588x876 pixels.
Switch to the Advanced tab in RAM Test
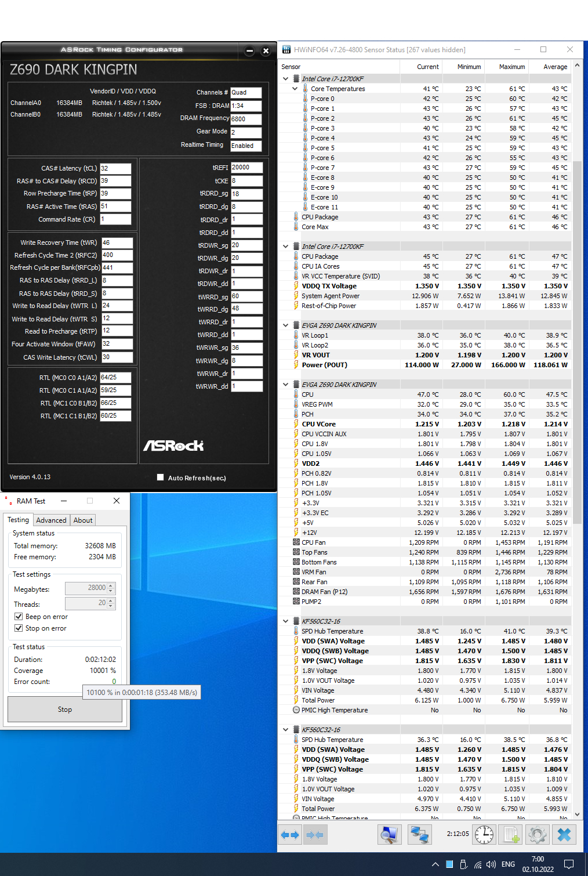click(52, 520)
